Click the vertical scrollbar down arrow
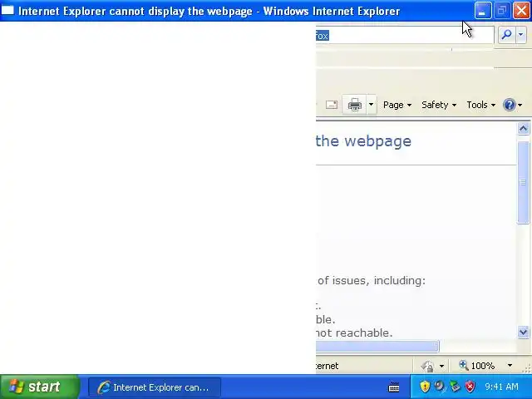 click(523, 332)
